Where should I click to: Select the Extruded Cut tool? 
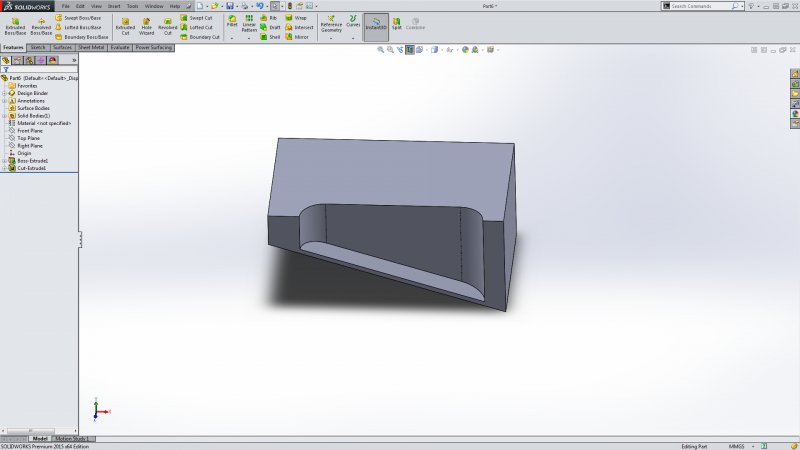coord(125,27)
